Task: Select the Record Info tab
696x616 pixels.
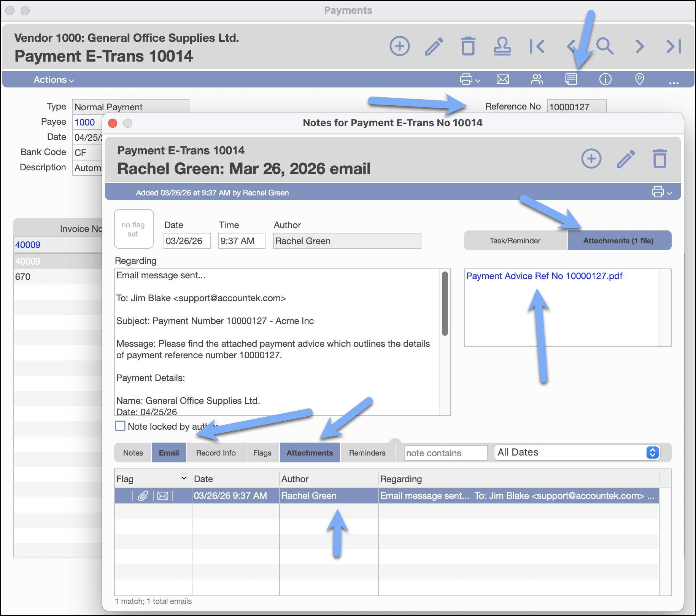Action: click(x=216, y=453)
